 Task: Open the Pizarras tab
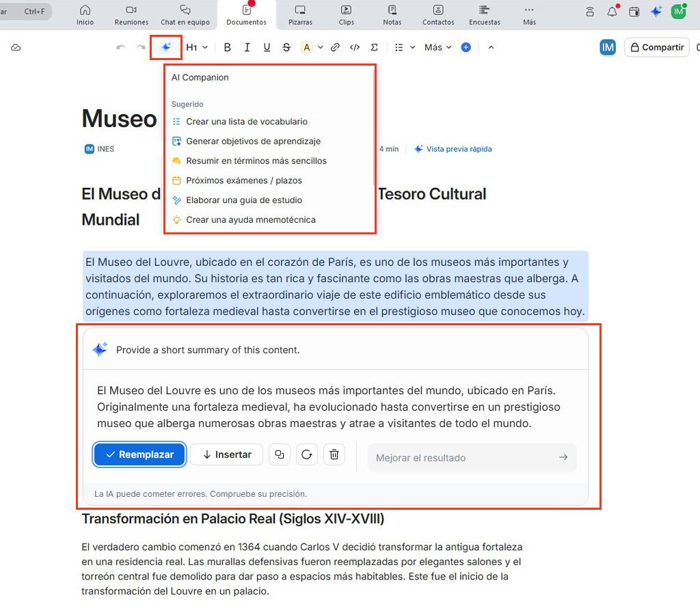300,15
